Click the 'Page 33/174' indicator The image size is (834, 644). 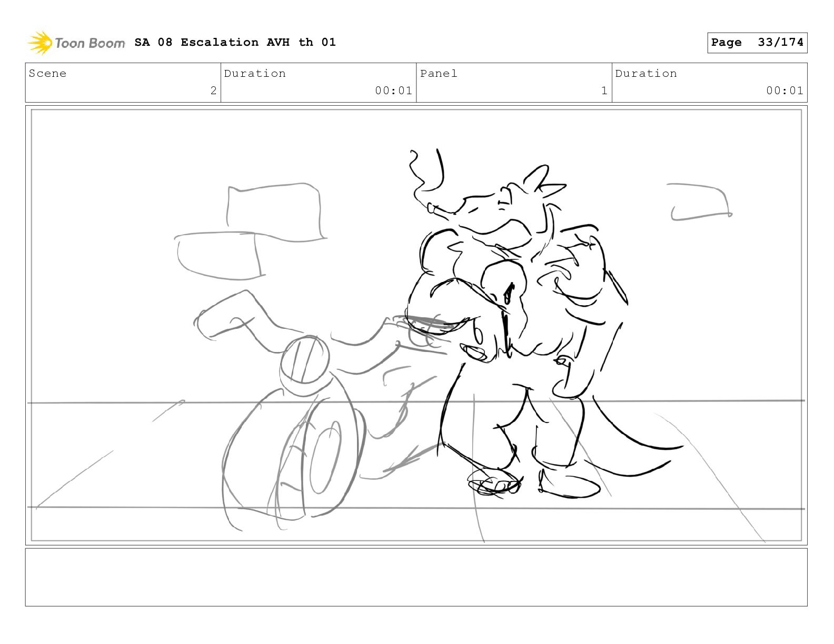[757, 43]
